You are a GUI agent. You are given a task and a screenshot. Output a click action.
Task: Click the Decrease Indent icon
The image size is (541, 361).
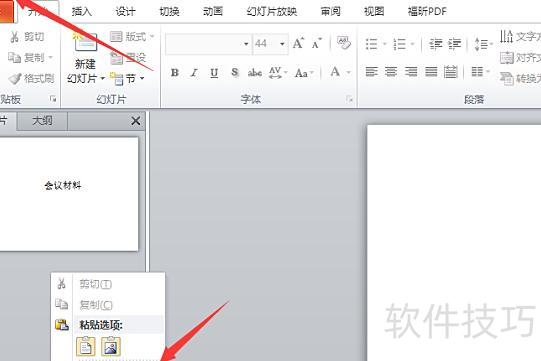pos(435,44)
